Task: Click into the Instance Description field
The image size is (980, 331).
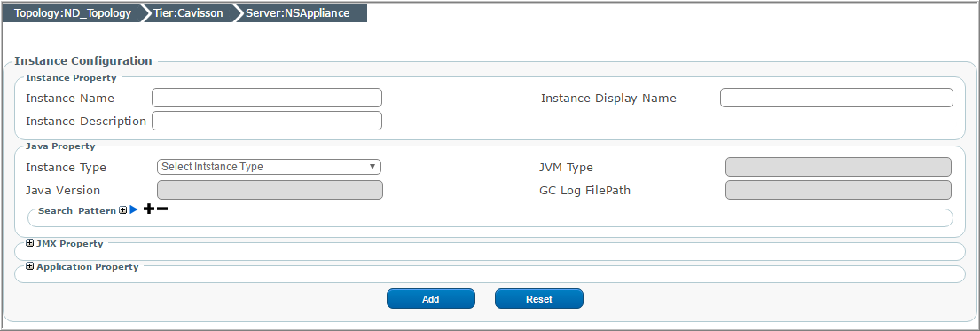Action: [x=267, y=121]
